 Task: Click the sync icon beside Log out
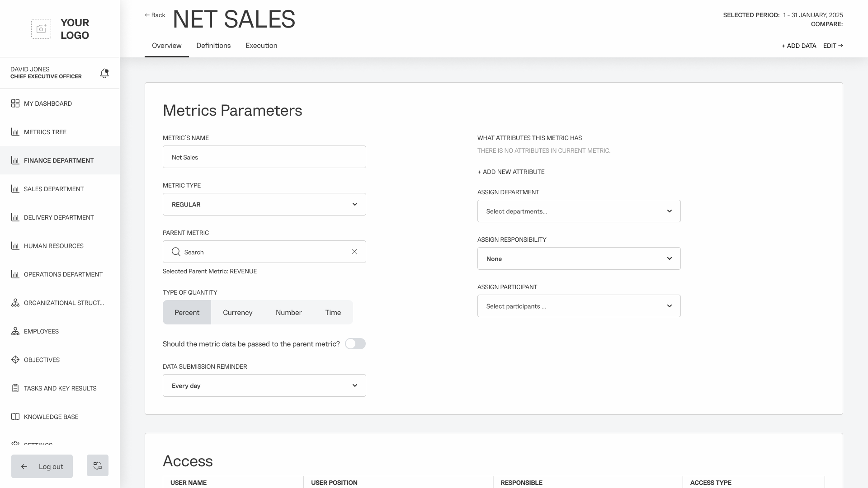point(98,465)
